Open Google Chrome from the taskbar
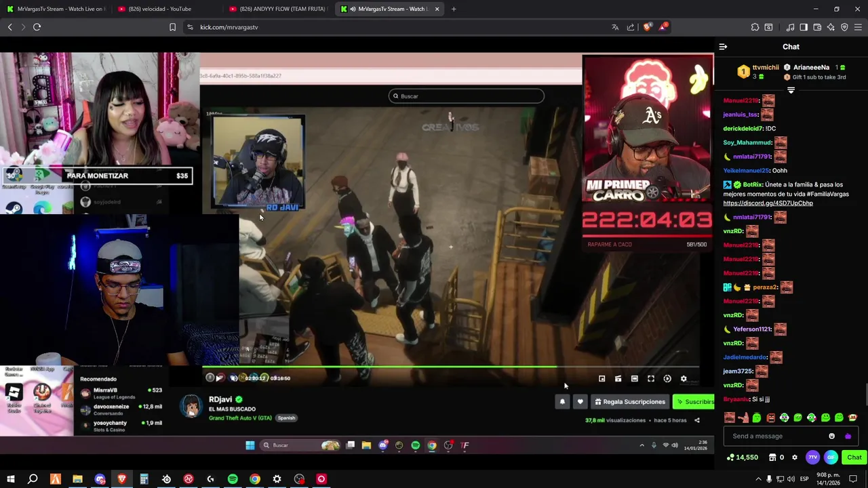This screenshot has width=868, height=488. click(x=255, y=479)
